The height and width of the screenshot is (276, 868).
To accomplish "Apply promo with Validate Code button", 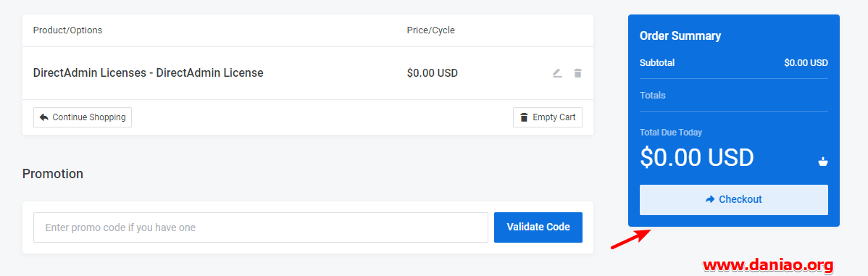I will click(x=538, y=227).
